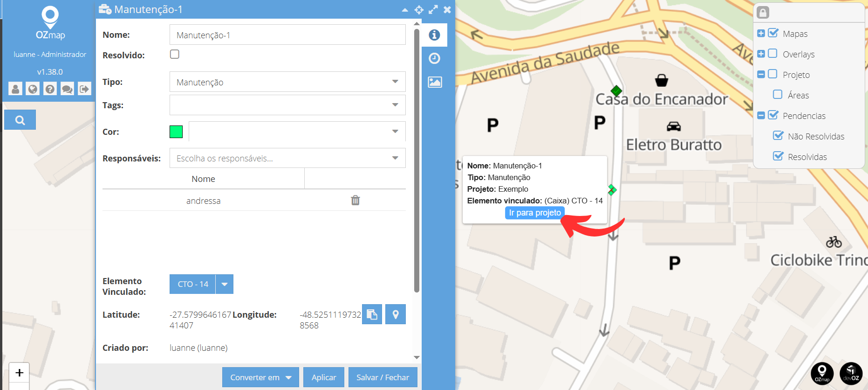
Task: Open the Tags dropdown
Action: coord(287,105)
